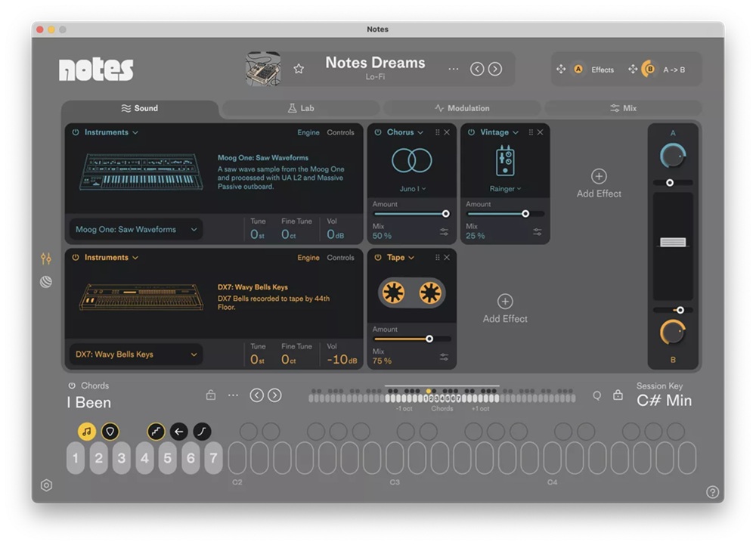
Task: Disable the Chords section power button
Action: [72, 386]
